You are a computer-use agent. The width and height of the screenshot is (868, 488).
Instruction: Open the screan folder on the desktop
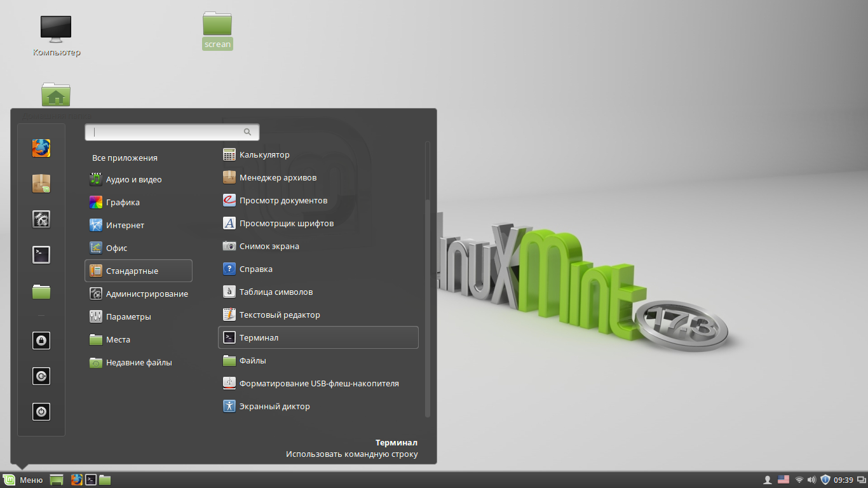[x=217, y=30]
